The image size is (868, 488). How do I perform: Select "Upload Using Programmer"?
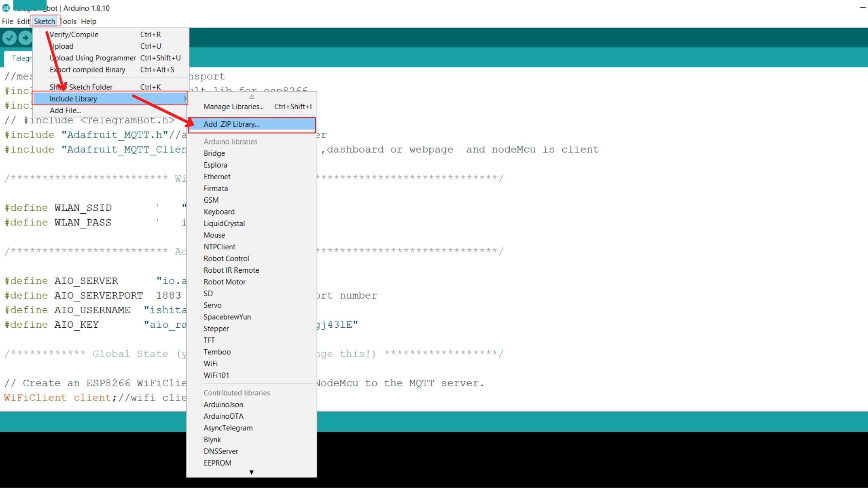[x=93, y=58]
